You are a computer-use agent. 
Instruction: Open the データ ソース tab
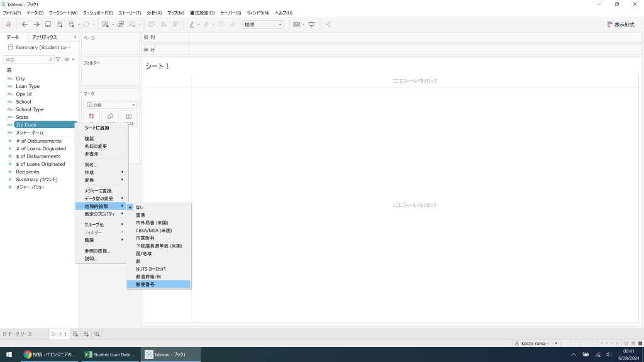pyautogui.click(x=17, y=334)
